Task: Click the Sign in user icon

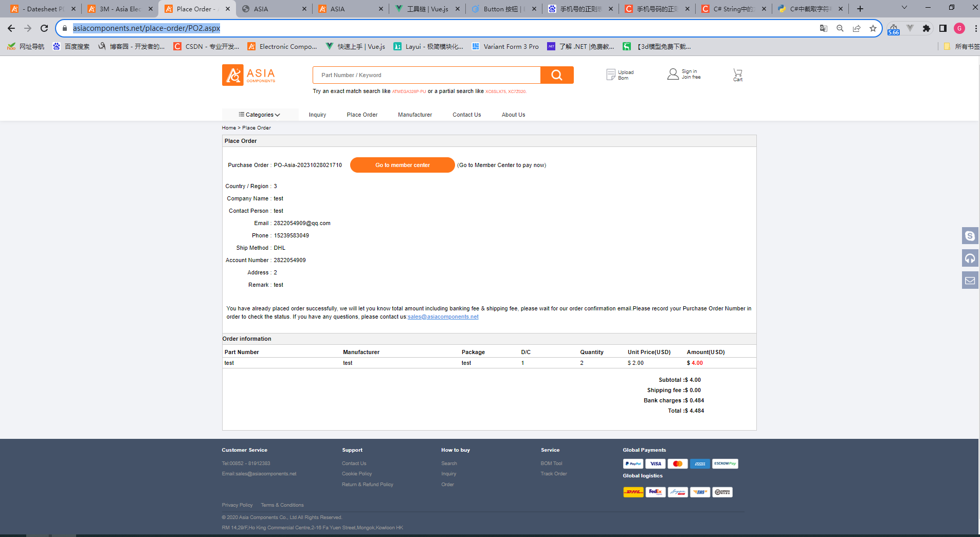Action: (x=673, y=74)
